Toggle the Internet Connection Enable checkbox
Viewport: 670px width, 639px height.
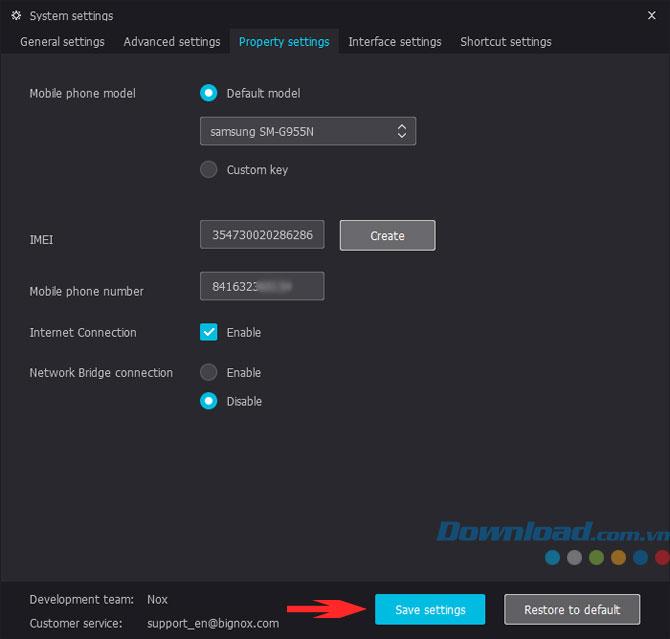(x=209, y=332)
